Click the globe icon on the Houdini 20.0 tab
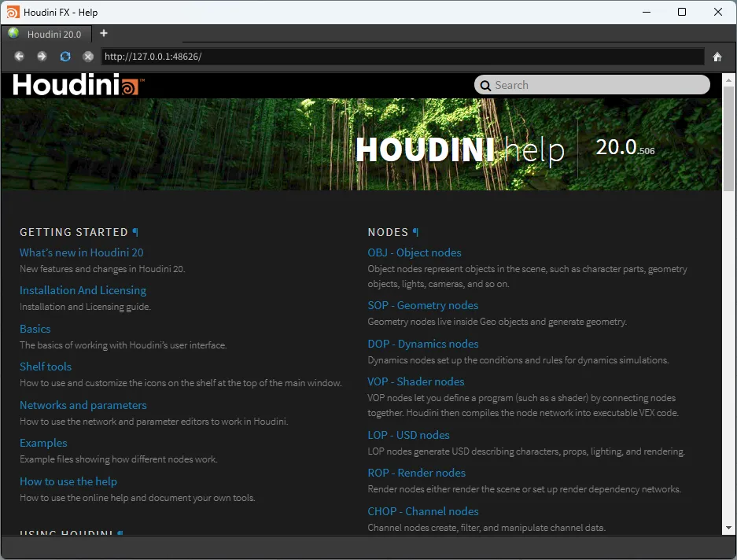 [13, 33]
